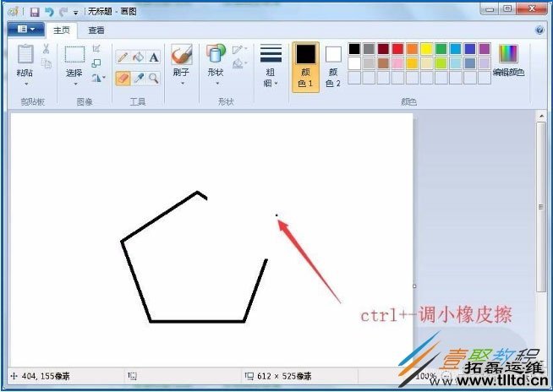Screen dimensions: 553x392
Task: Pick the pink color swatch
Action: click(x=397, y=63)
